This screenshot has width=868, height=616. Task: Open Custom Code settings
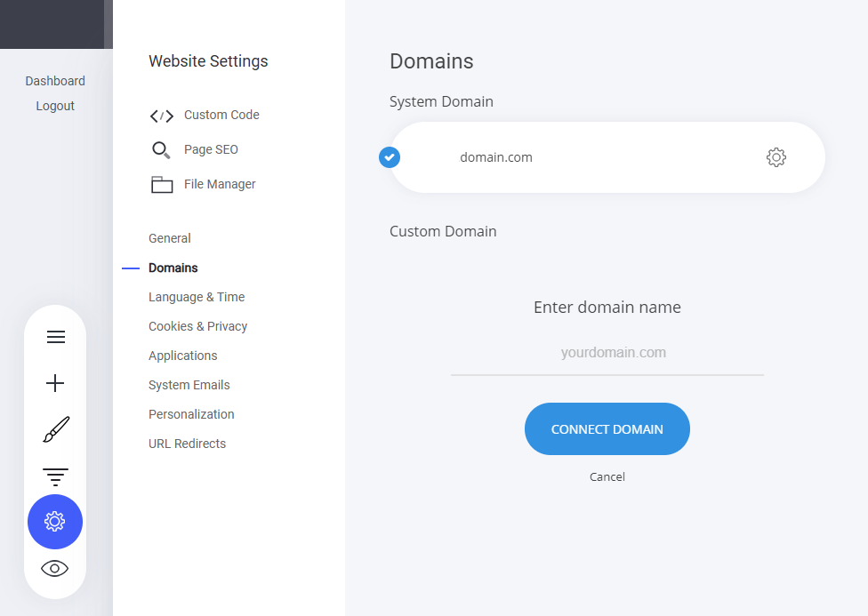coord(221,115)
